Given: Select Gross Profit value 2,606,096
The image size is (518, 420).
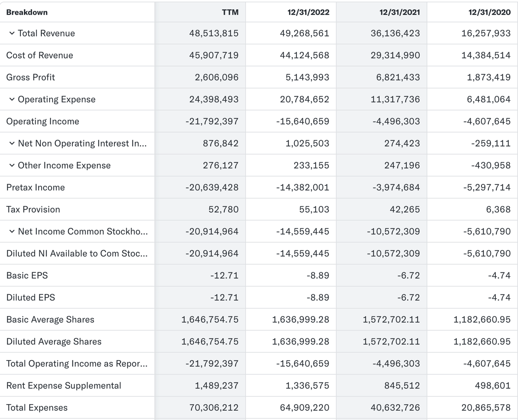Looking at the screenshot, I should [x=217, y=77].
